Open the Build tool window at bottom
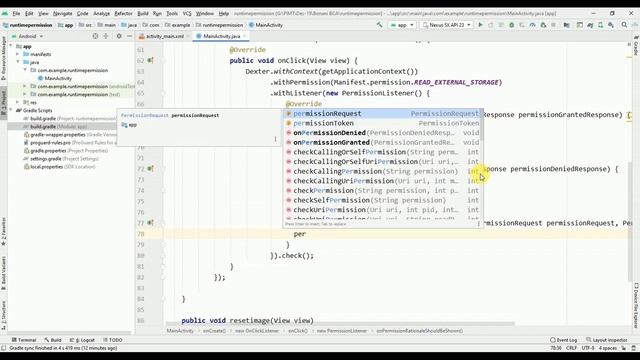 [53, 340]
